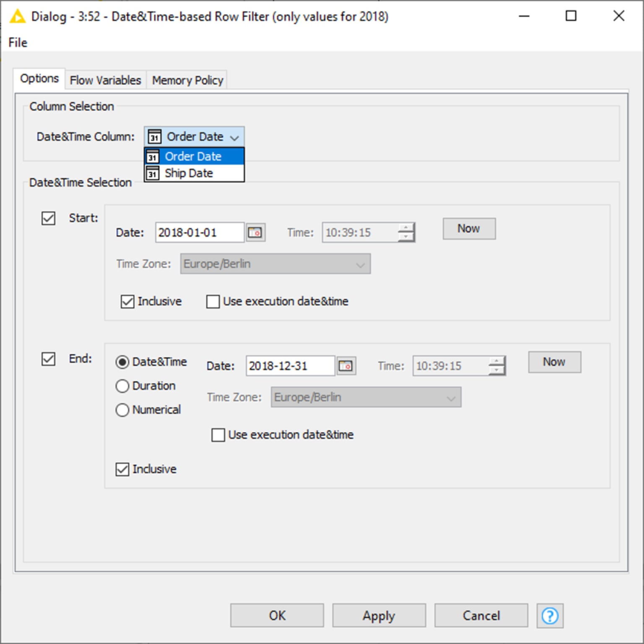Open Start Time Zone Europe/Berlin dropdown
Screen dimensions: 644x644
click(275, 264)
